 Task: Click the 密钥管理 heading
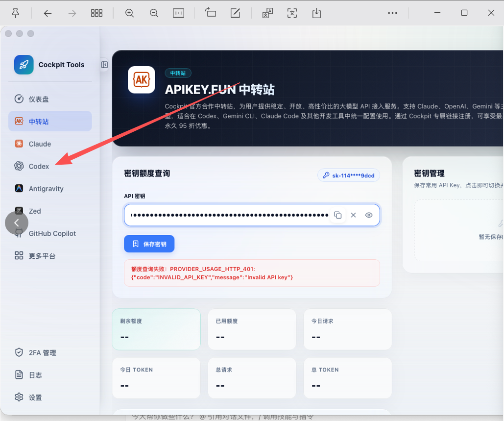click(x=429, y=173)
